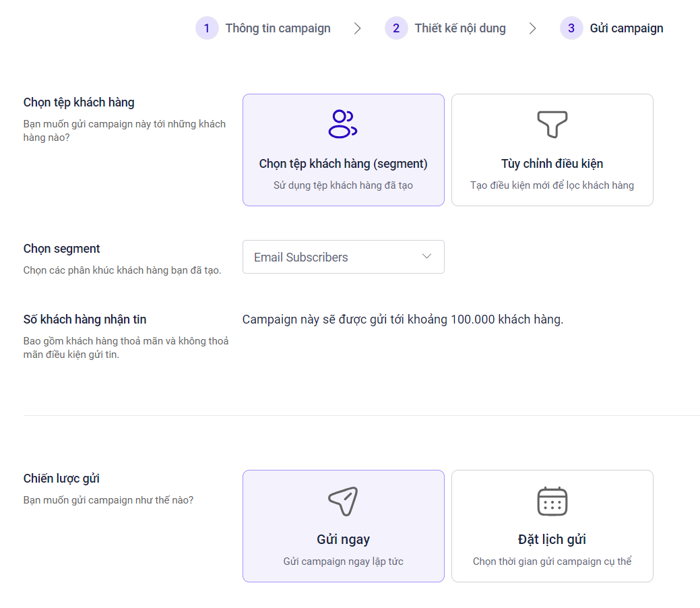Select the Gửi ngay sending strategy
The width and height of the screenshot is (700, 608).
344,539
